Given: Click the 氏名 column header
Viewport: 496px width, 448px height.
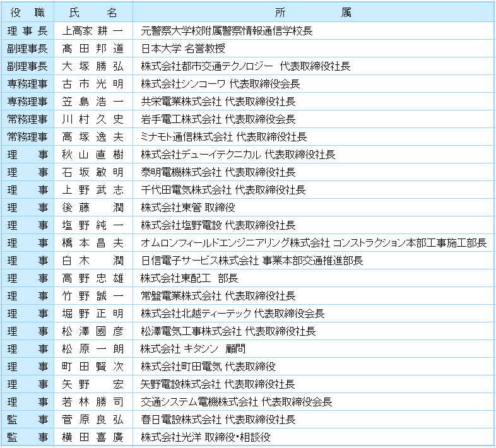Looking at the screenshot, I should pos(93,12).
